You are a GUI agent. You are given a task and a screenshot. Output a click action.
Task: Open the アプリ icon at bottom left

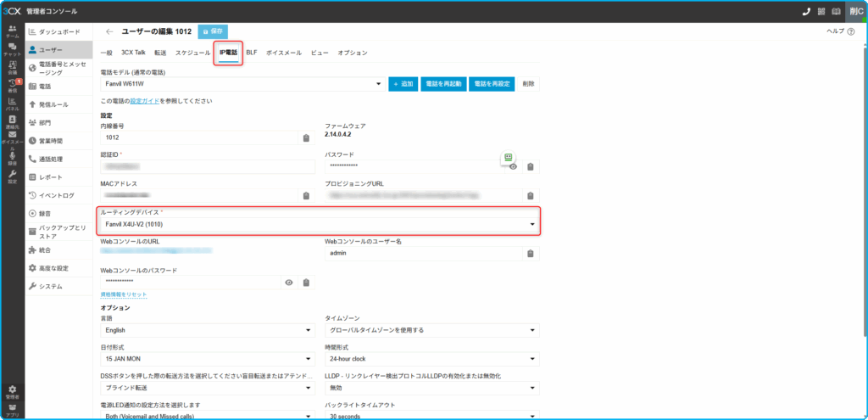12,410
